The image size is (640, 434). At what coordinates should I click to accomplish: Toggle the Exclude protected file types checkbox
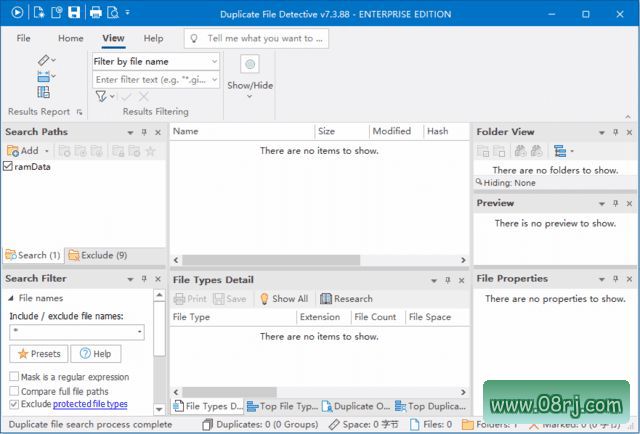14,404
